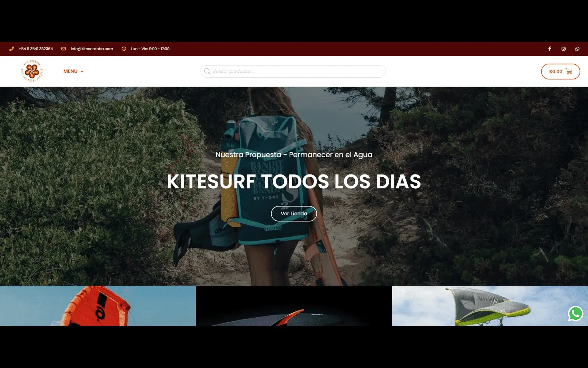Viewport: 588px width, 368px height.
Task: Open the orange kite category image
Action: (x=98, y=306)
